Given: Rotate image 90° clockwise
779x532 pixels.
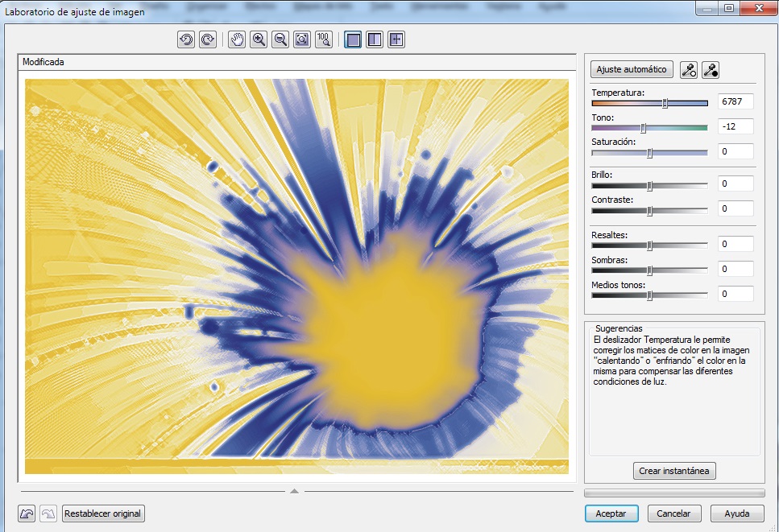Looking at the screenshot, I should (x=207, y=39).
